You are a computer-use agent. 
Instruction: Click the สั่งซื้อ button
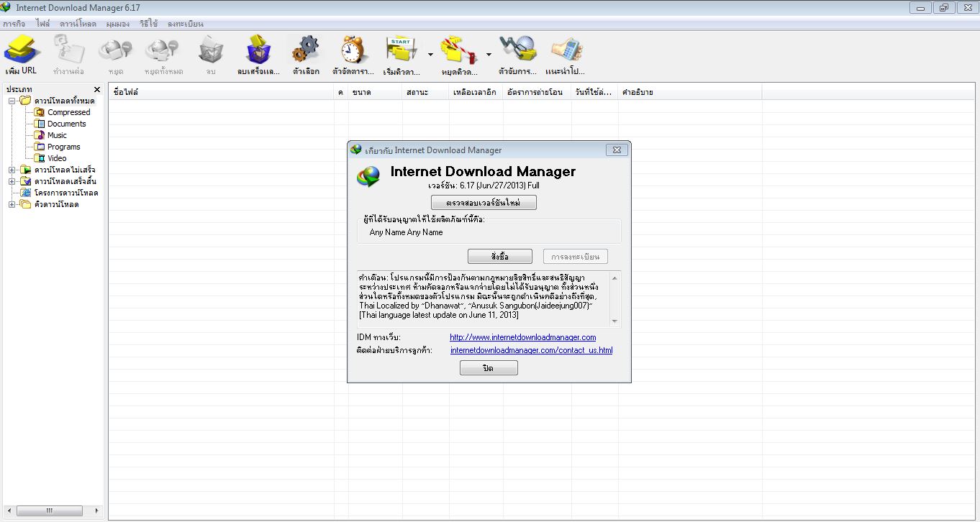[500, 257]
